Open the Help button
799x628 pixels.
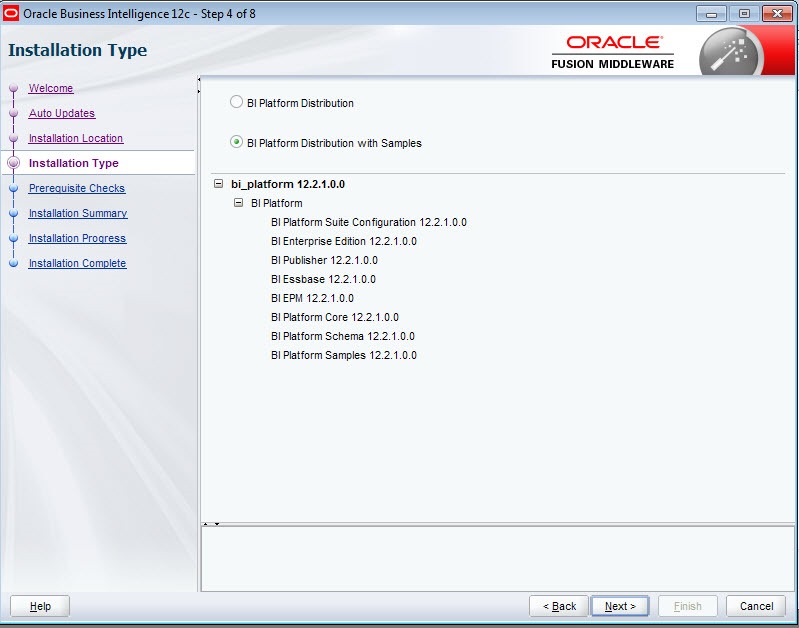pyautogui.click(x=40, y=606)
